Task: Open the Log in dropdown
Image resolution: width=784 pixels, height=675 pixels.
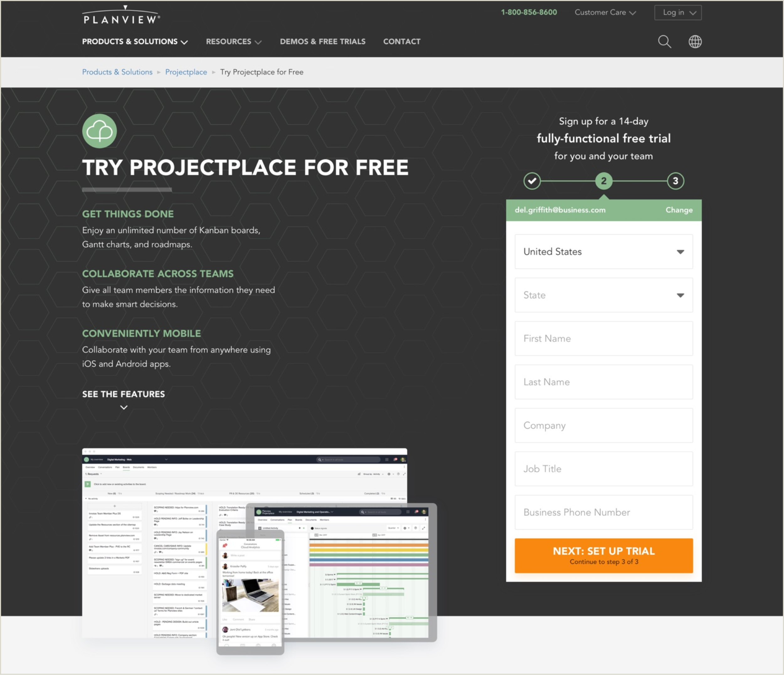Action: tap(678, 13)
